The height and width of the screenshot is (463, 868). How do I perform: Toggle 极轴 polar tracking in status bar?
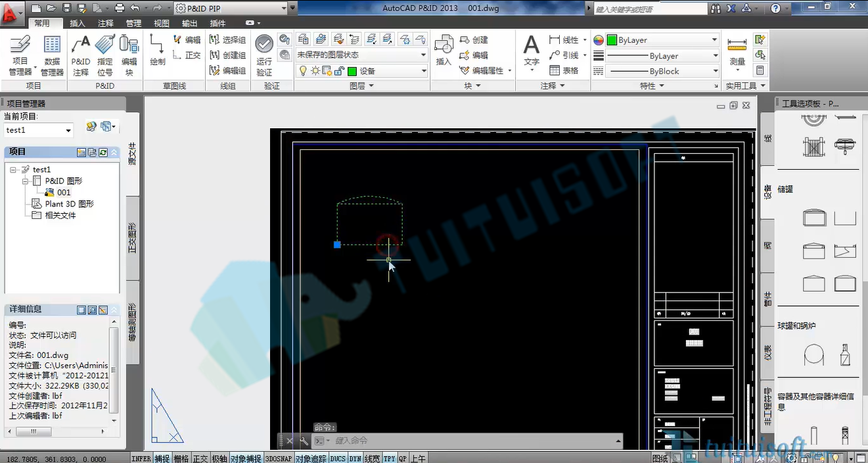219,458
